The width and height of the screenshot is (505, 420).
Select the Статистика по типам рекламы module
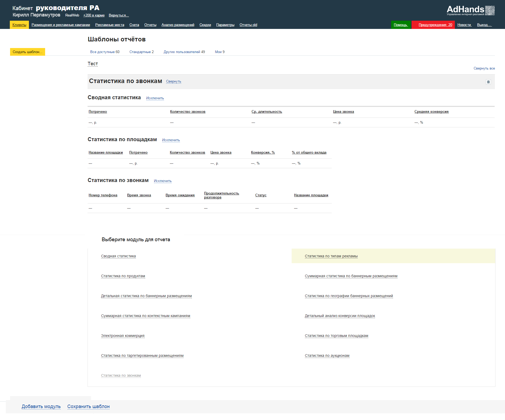[331, 256]
